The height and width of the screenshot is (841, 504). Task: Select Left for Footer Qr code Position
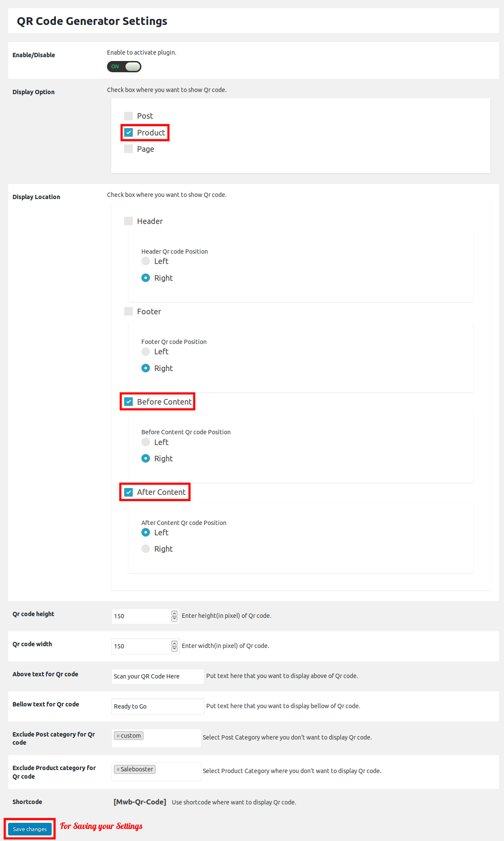point(146,351)
